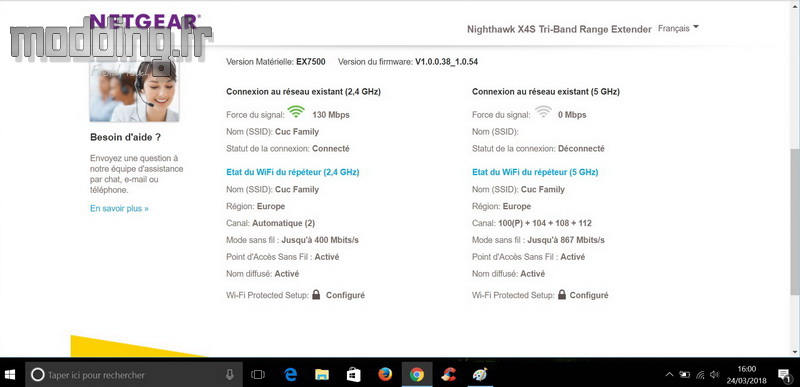Click the 'Déconnecté' connection status value
This screenshot has height=387, width=800.
(x=581, y=149)
